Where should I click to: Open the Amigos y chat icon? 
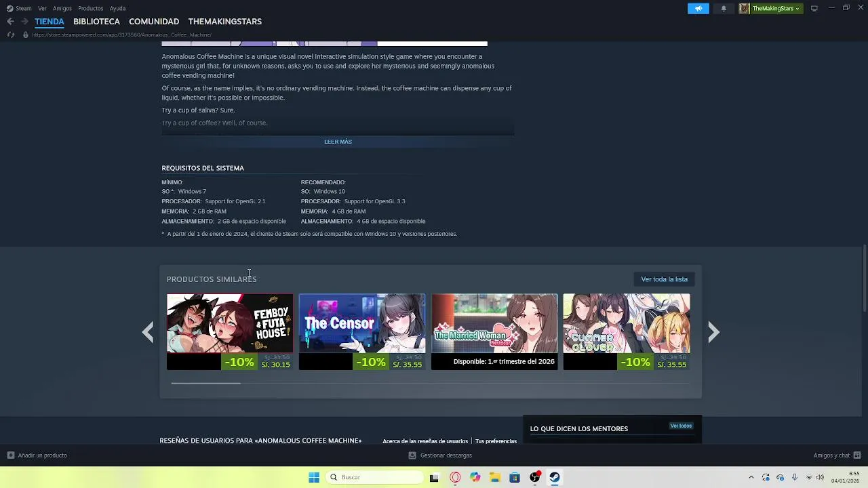pos(857,455)
